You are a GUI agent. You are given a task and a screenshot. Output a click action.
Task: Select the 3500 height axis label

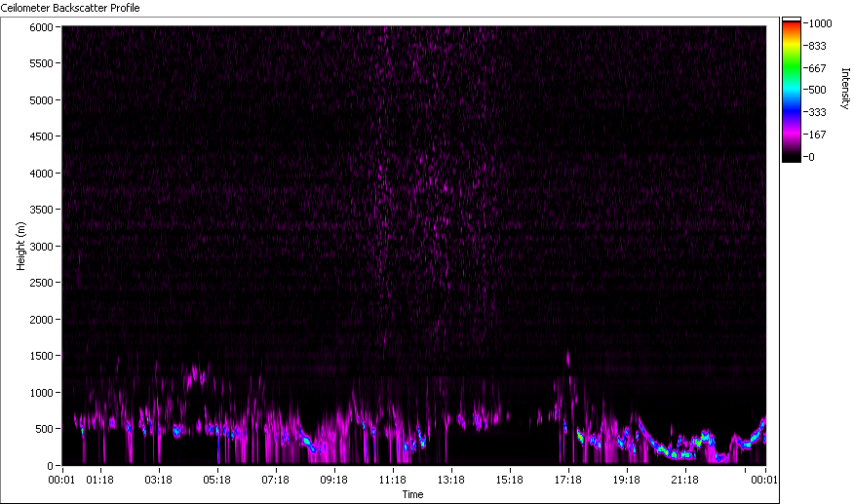coord(41,210)
